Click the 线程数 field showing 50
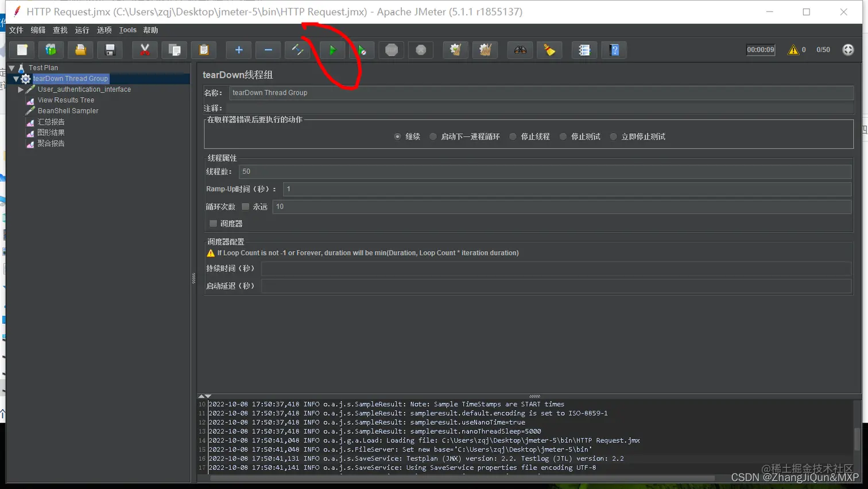The height and width of the screenshot is (489, 868). [x=545, y=171]
